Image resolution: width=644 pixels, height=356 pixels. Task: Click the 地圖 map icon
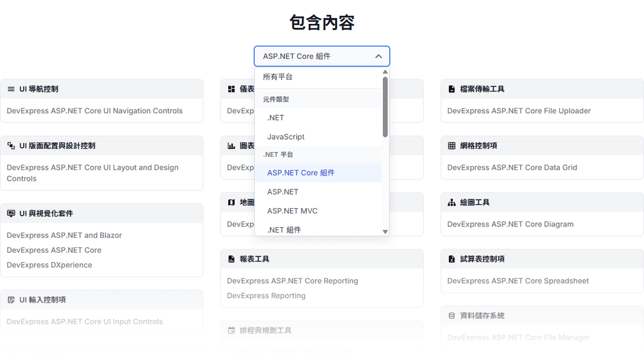[231, 203]
